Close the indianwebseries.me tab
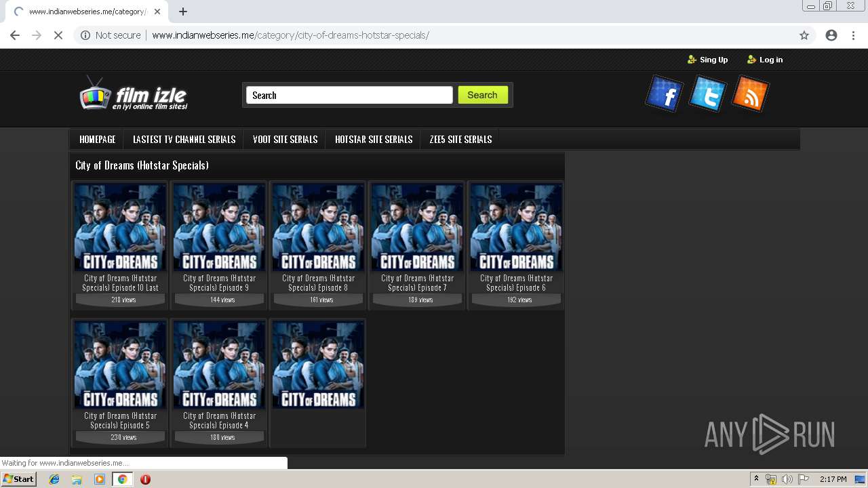 [x=157, y=12]
